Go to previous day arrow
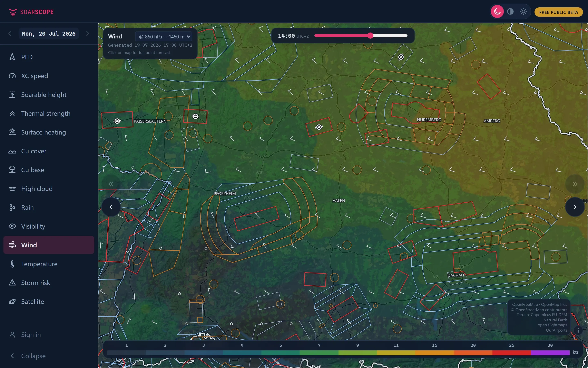Viewport: 588px width, 368px height. click(x=10, y=34)
